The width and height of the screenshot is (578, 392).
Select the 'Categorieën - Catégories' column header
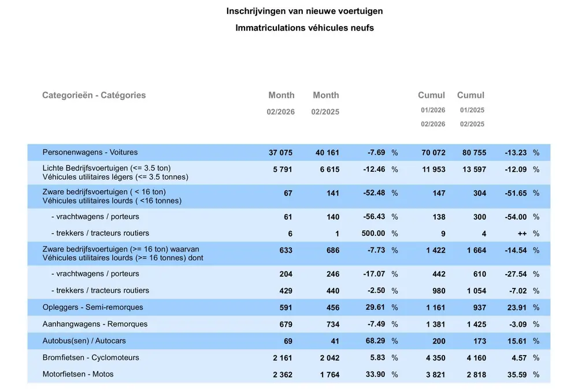click(x=94, y=95)
